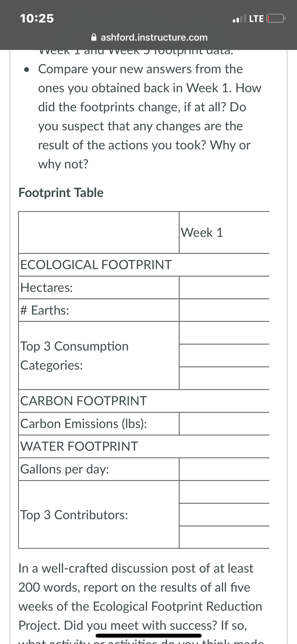Tap the lock icon beside ashford.instructure.com
This screenshot has height=644, width=297.
(94, 37)
